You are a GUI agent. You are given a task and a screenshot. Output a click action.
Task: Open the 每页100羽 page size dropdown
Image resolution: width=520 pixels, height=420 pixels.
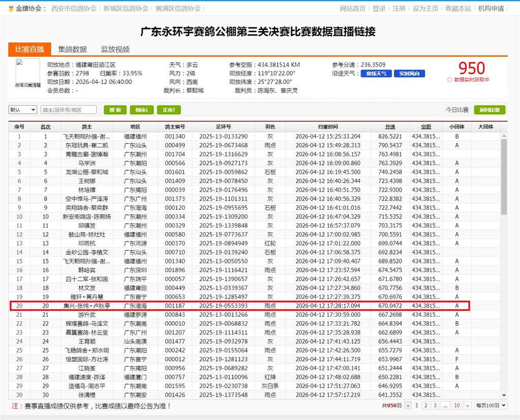pyautogui.click(x=490, y=405)
